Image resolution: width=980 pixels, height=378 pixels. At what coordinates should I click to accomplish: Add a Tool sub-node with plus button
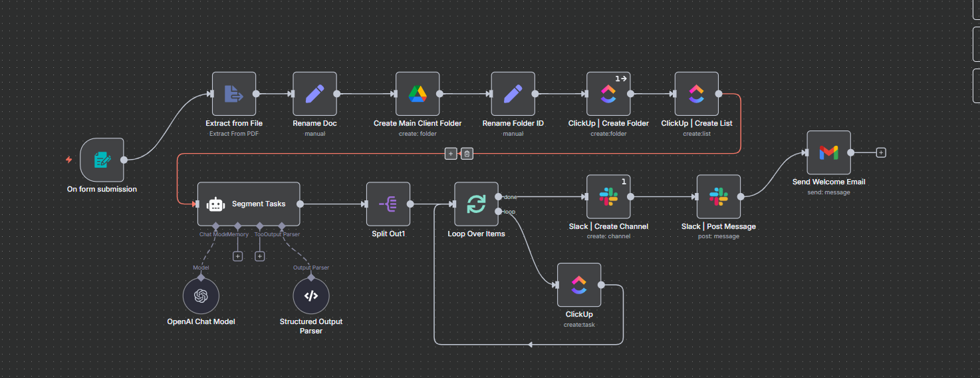coord(260,256)
